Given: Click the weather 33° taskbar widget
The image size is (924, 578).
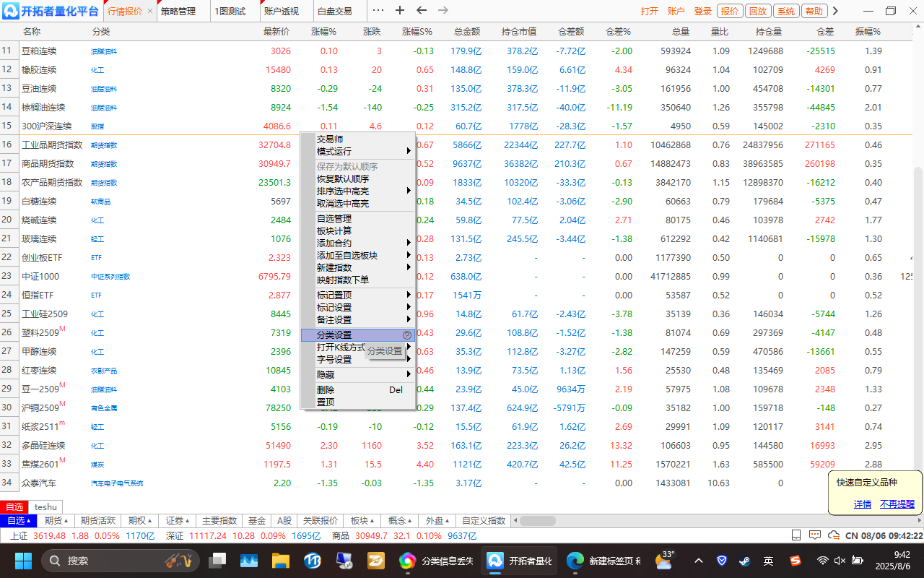Looking at the screenshot, I should (x=664, y=560).
